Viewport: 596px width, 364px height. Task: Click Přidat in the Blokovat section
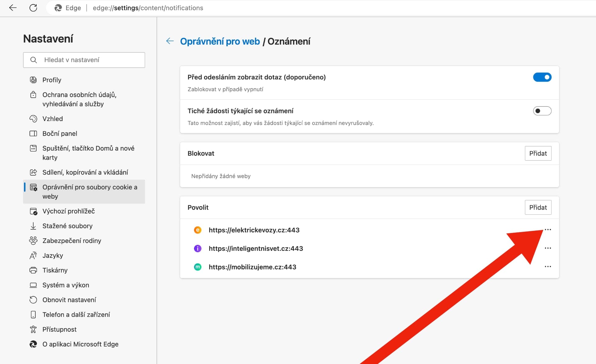(x=538, y=153)
